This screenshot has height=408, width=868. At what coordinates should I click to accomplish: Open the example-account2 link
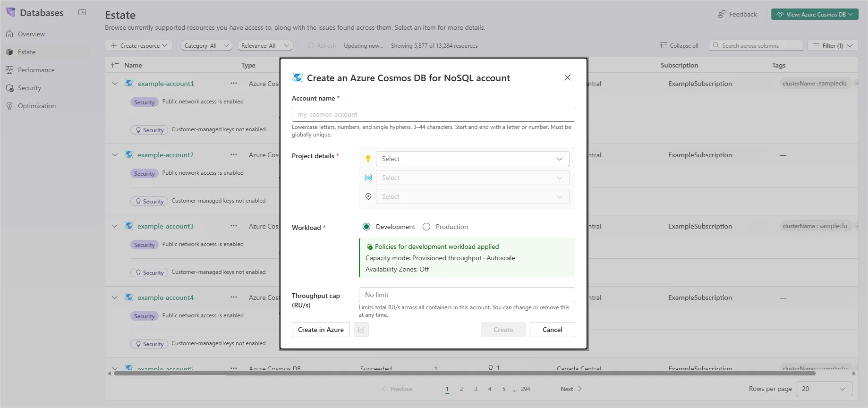coord(165,154)
